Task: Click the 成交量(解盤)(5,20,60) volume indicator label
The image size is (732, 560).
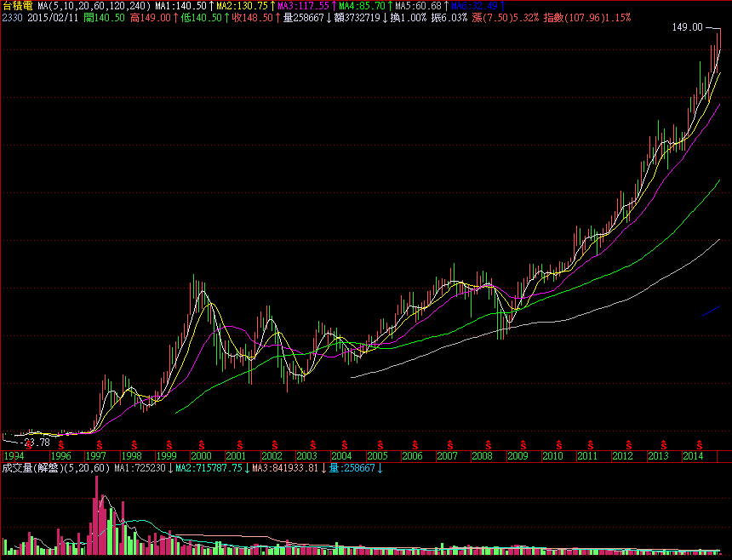Action: click(56, 468)
